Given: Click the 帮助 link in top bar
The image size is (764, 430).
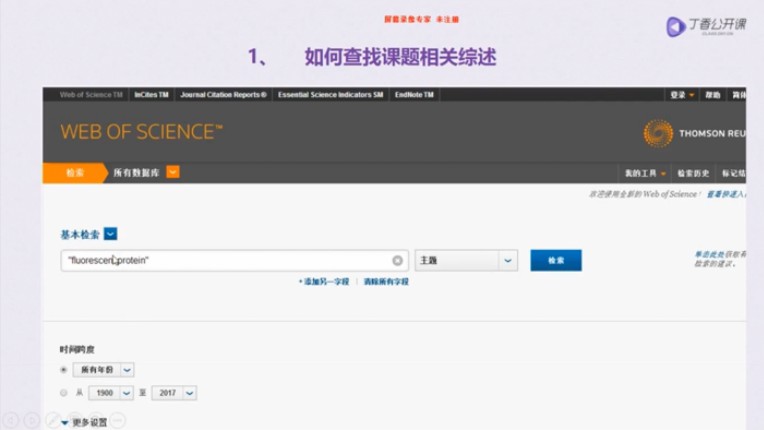Looking at the screenshot, I should point(713,95).
